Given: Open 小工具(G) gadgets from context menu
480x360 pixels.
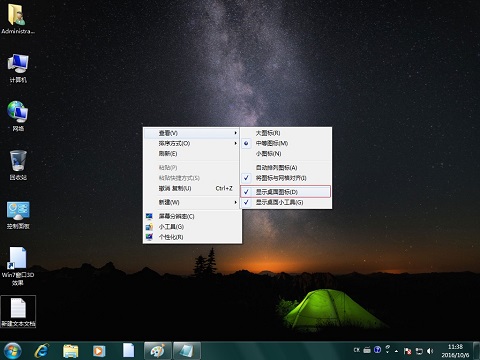Looking at the screenshot, I should coord(192,227).
